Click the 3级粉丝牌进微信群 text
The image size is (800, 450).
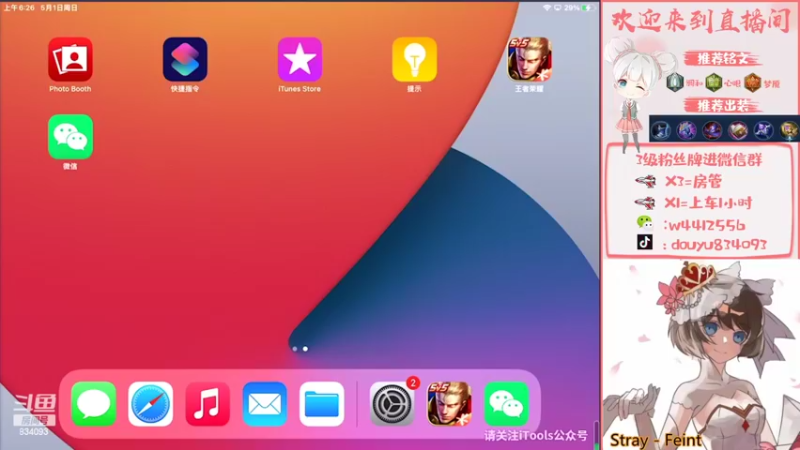pyautogui.click(x=698, y=160)
